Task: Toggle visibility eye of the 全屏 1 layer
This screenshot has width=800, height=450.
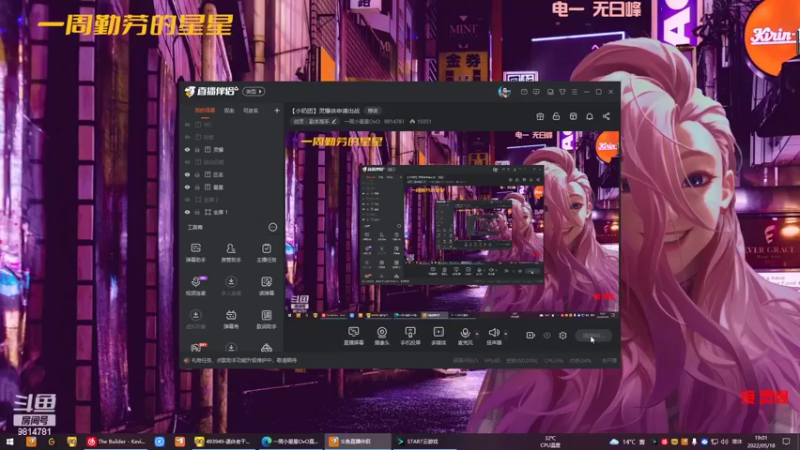Action: 187,212
